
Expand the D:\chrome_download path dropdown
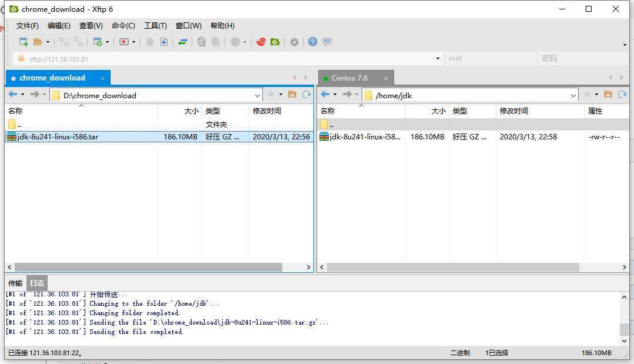tap(257, 96)
